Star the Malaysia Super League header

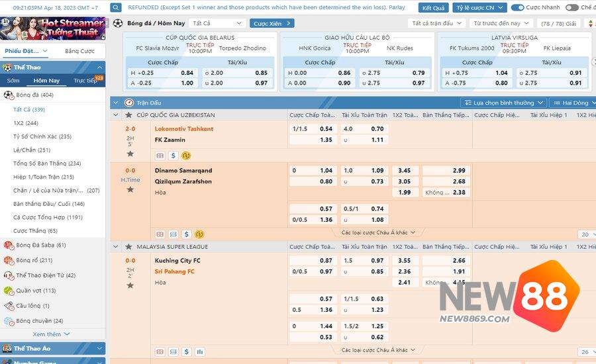(x=129, y=247)
